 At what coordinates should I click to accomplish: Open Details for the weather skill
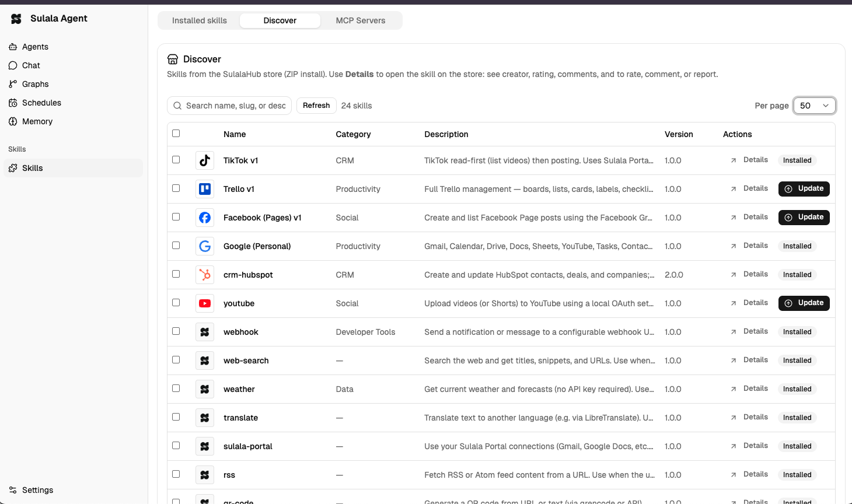pyautogui.click(x=749, y=388)
